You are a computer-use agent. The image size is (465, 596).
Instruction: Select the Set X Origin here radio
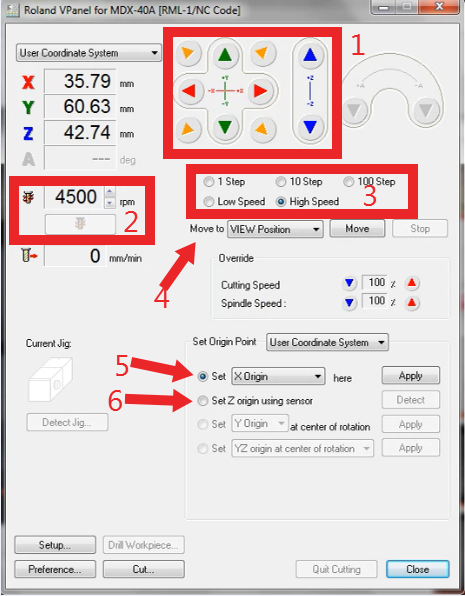tap(203, 376)
